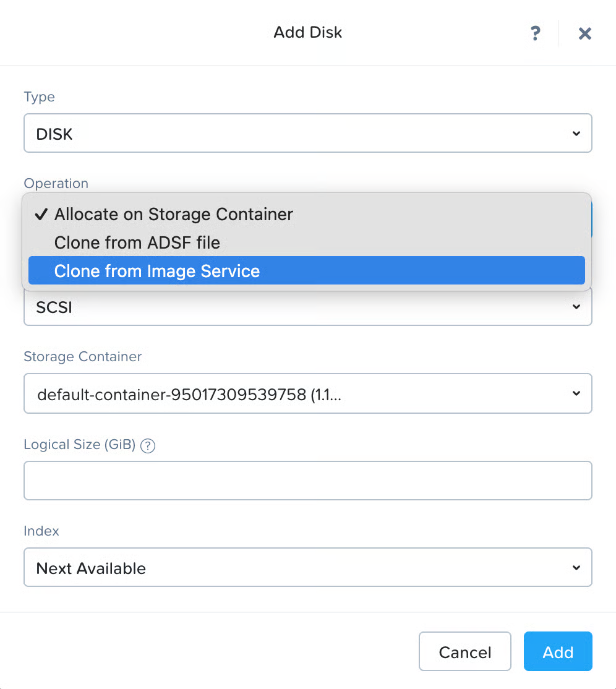Click the Storage Container field label

(x=82, y=357)
